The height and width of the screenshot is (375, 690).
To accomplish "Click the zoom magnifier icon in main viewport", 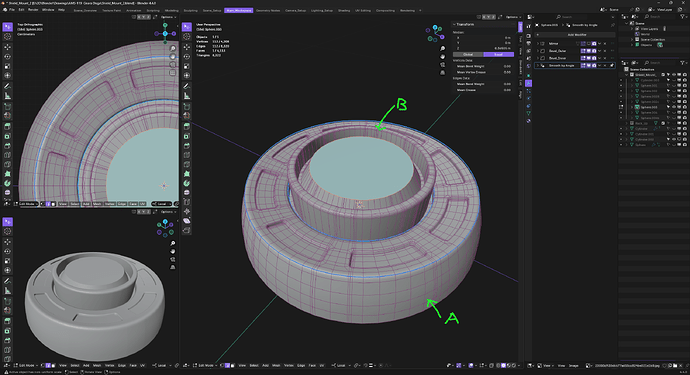I will [442, 48].
